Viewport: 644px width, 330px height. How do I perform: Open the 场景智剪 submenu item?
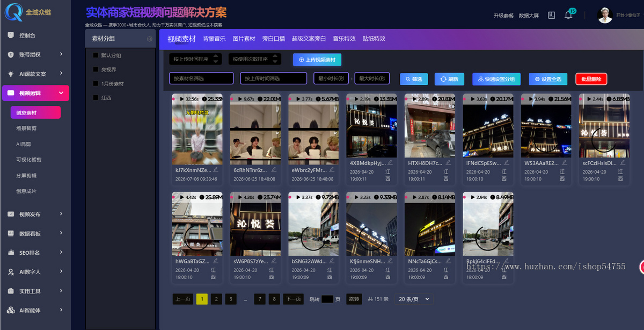tap(27, 128)
